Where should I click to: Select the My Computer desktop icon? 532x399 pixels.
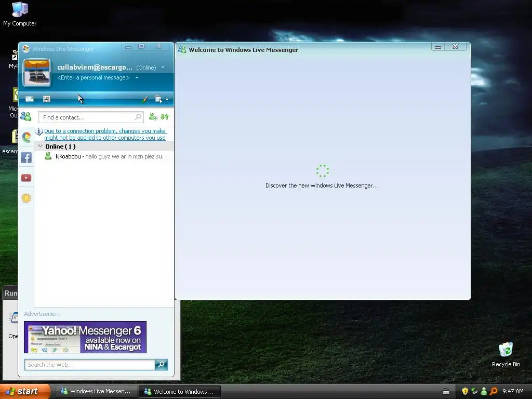point(20,14)
